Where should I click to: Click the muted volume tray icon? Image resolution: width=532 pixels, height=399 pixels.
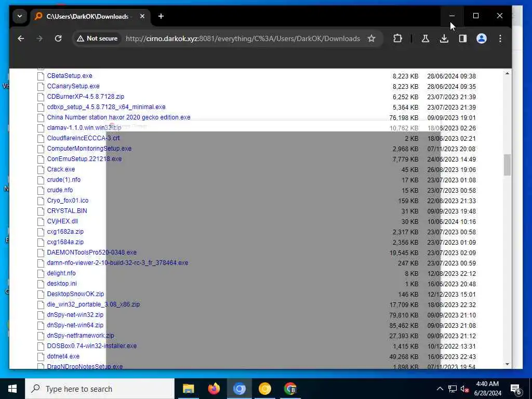pos(464,389)
